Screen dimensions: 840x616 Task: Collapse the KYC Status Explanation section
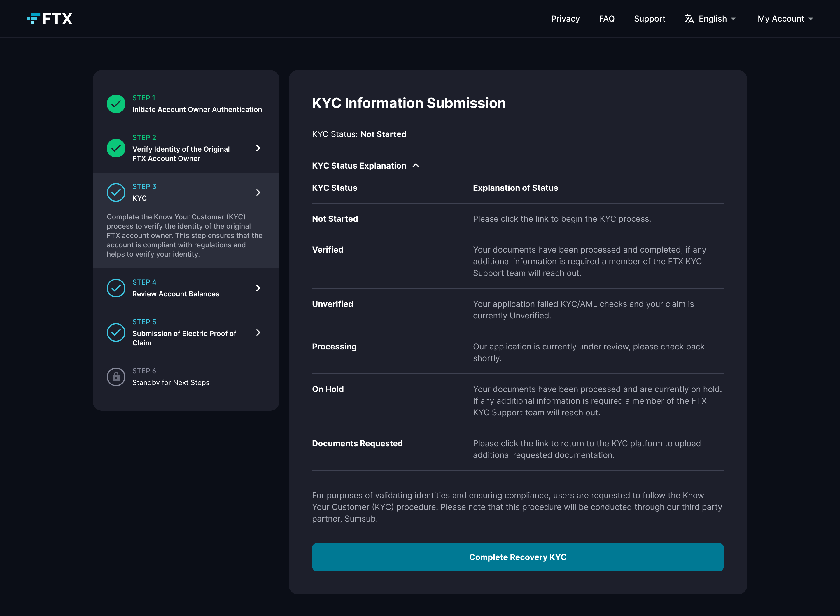(416, 166)
